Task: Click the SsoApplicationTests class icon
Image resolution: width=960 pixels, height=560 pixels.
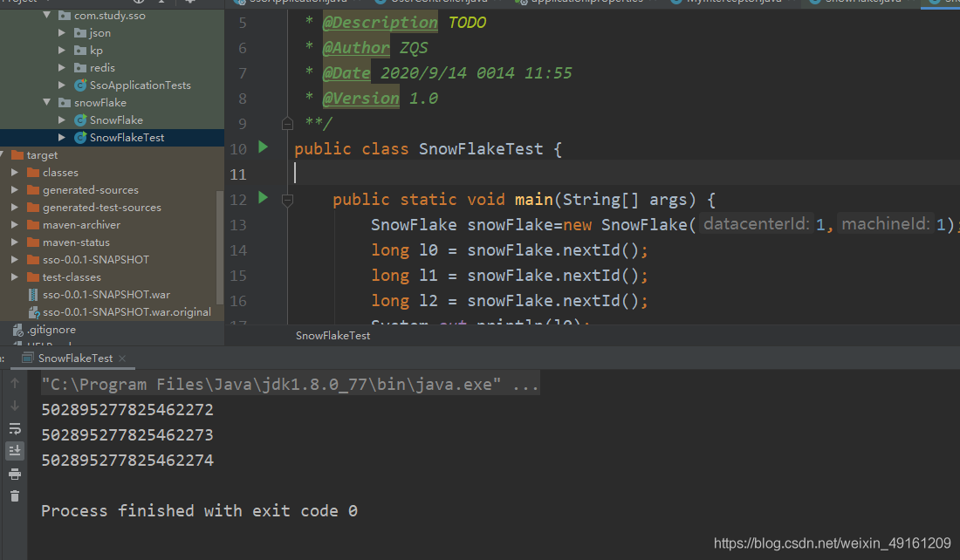Action: [x=80, y=85]
